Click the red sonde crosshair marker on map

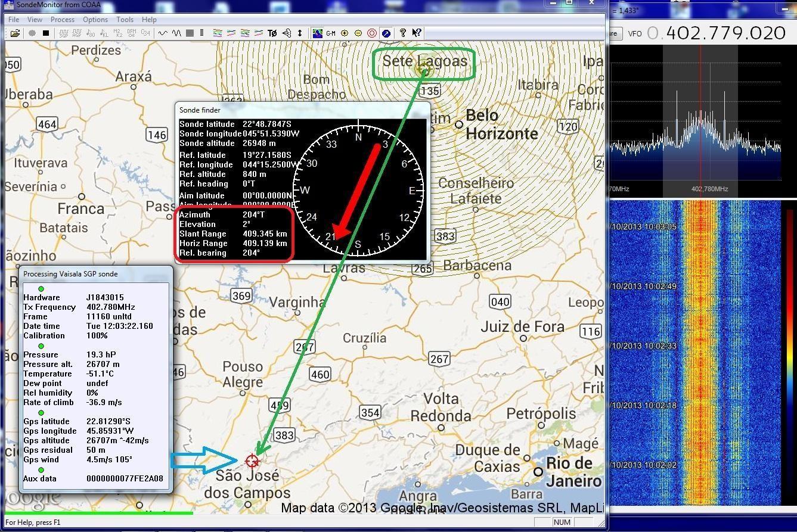coord(252,461)
